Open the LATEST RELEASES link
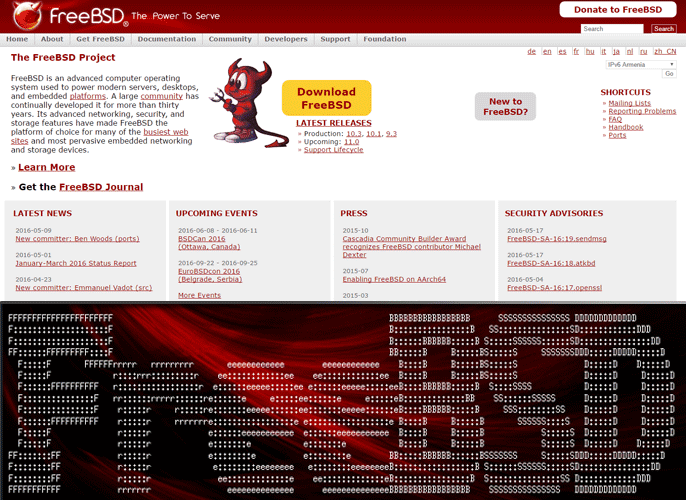The image size is (686, 500). pos(333,123)
